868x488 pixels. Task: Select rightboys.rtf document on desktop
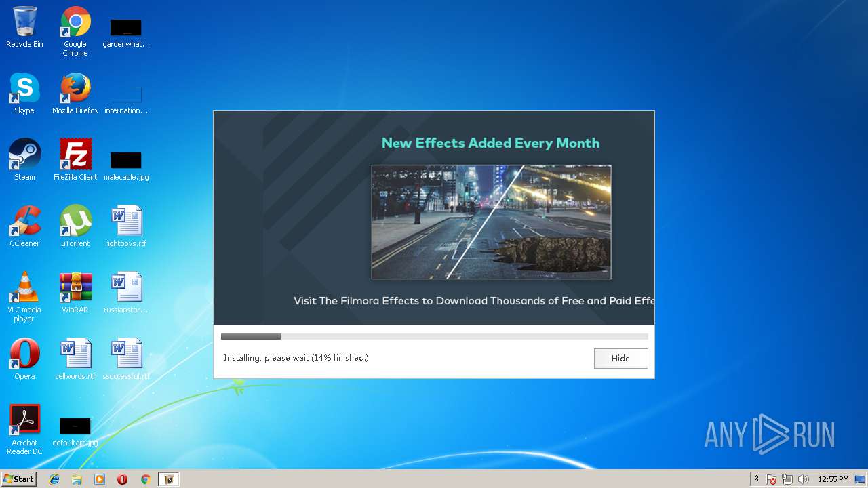coord(126,226)
